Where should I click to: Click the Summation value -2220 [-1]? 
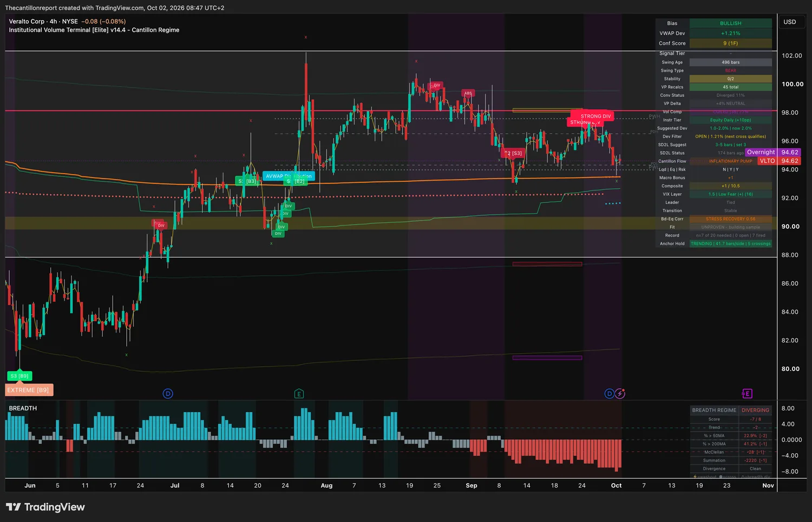click(755, 461)
